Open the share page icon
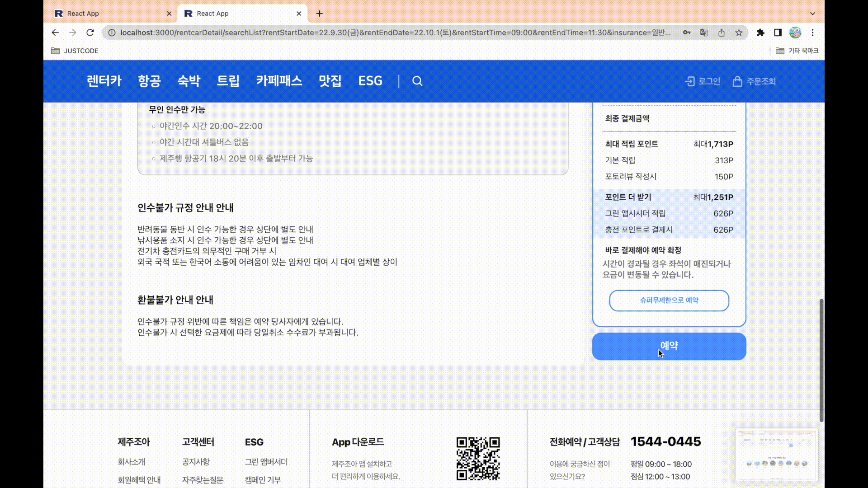Image resolution: width=868 pixels, height=488 pixels. point(722,33)
